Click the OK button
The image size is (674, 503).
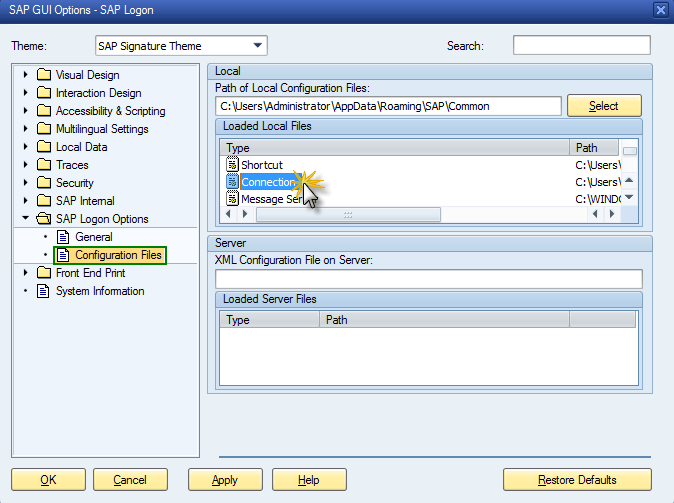click(49, 480)
